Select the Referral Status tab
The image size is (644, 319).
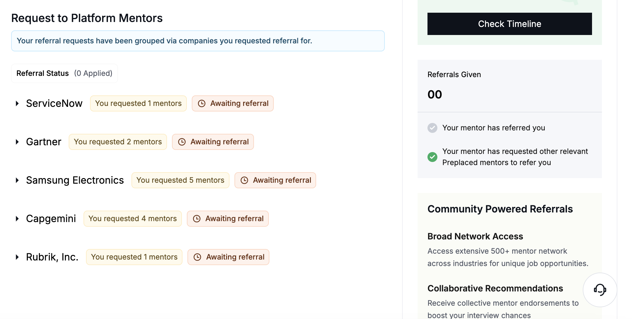coord(64,73)
